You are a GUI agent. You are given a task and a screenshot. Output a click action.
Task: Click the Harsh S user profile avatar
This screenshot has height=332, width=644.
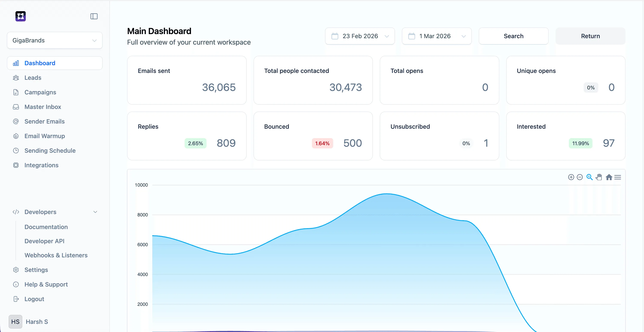coord(15,321)
